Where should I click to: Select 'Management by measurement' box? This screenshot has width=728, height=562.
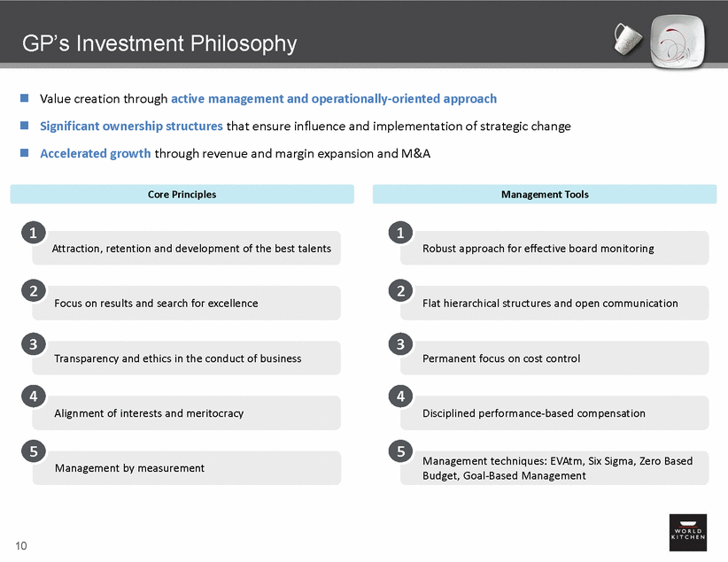186,468
